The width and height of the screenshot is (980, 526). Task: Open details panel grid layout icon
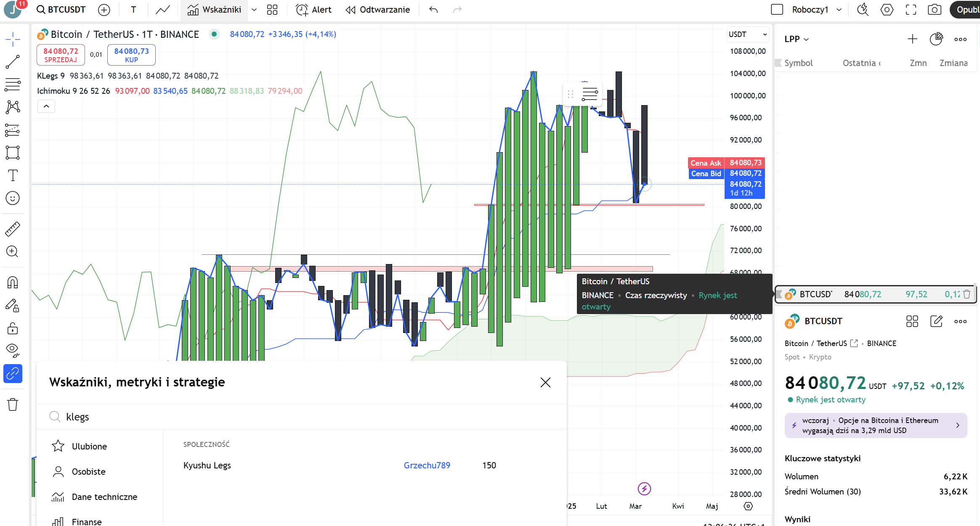pyautogui.click(x=912, y=321)
